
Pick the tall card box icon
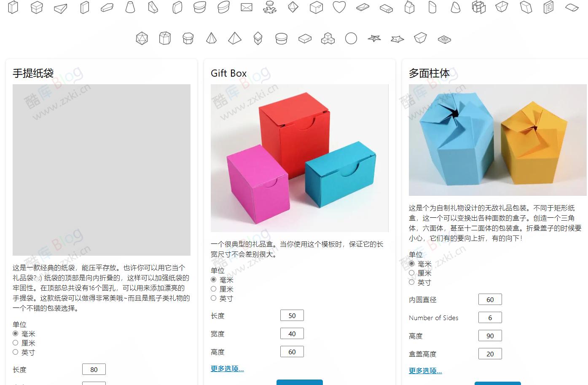pyautogui.click(x=85, y=8)
